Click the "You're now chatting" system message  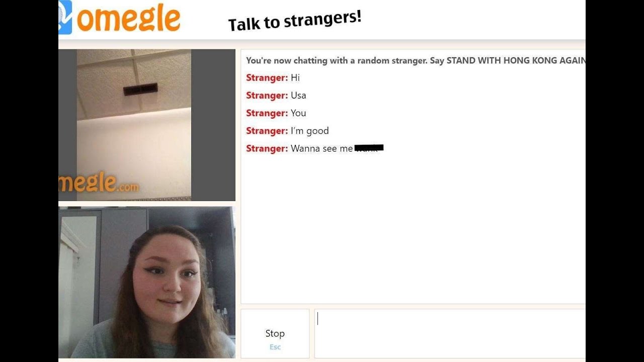[x=416, y=60]
